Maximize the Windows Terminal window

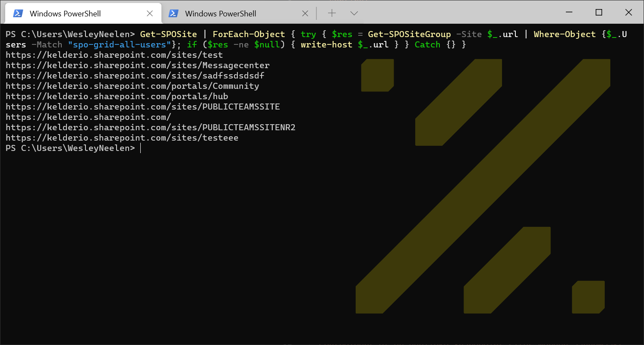coord(598,13)
